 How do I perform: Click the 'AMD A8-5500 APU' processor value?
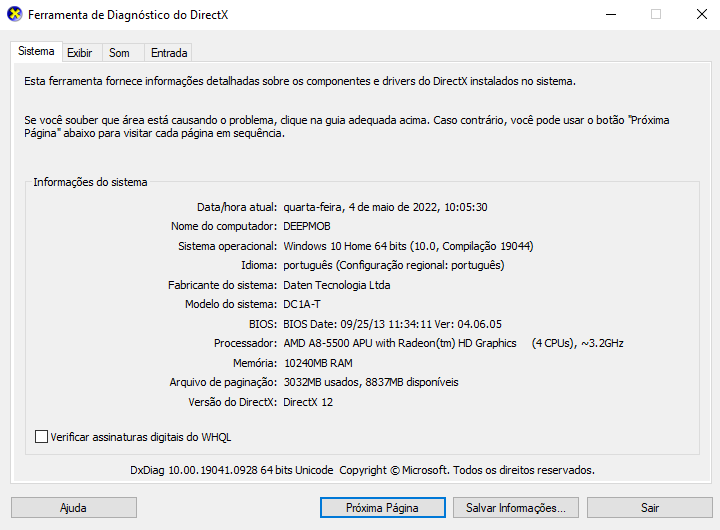pos(328,344)
